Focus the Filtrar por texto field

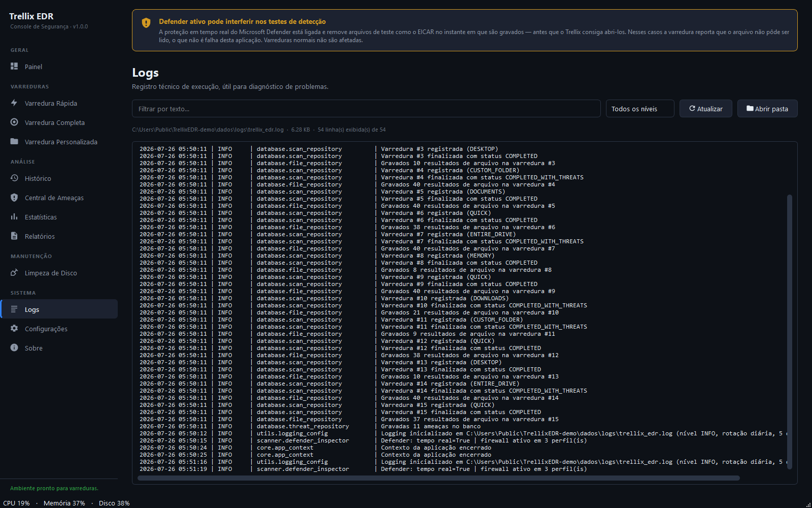(366, 109)
